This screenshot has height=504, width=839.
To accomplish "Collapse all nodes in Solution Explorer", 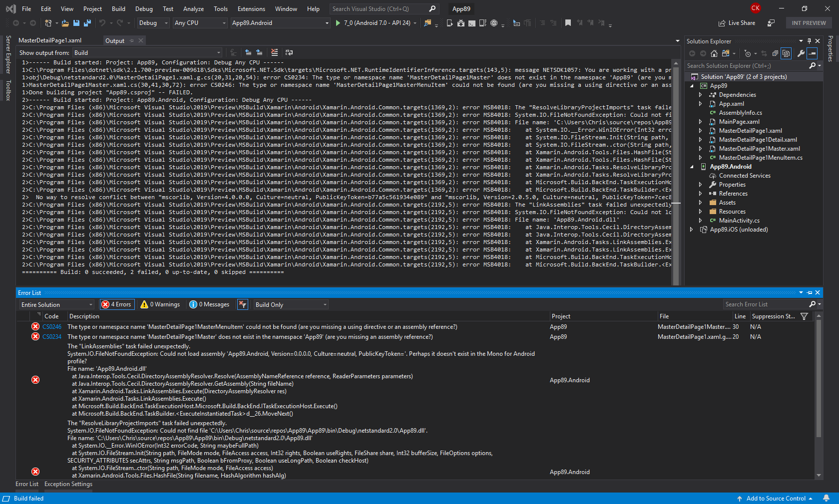I will (x=776, y=53).
